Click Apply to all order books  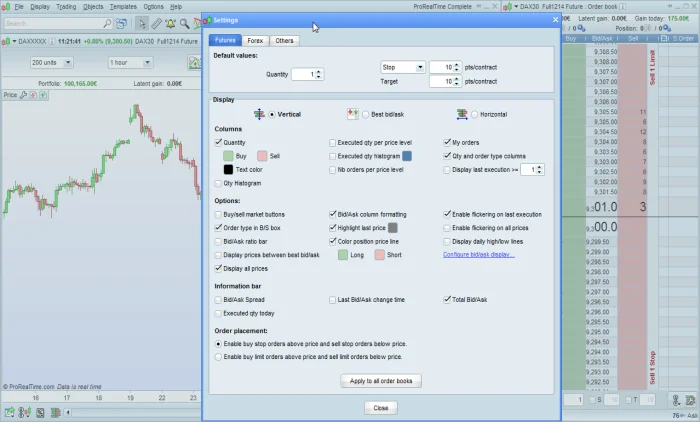[x=383, y=381]
